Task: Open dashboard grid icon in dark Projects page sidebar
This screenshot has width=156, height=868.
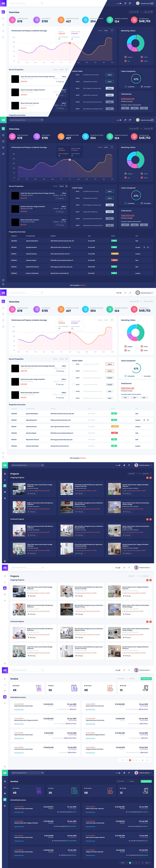Action: pos(5,473)
